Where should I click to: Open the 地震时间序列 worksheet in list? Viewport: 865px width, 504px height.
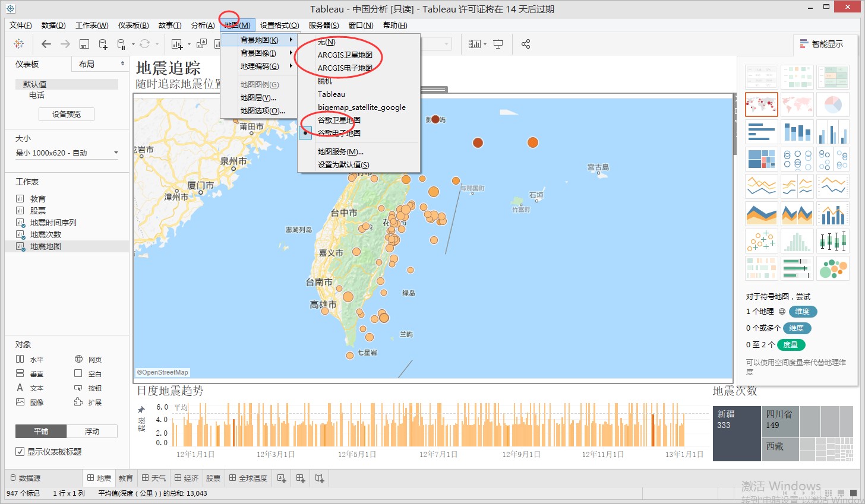(x=53, y=223)
